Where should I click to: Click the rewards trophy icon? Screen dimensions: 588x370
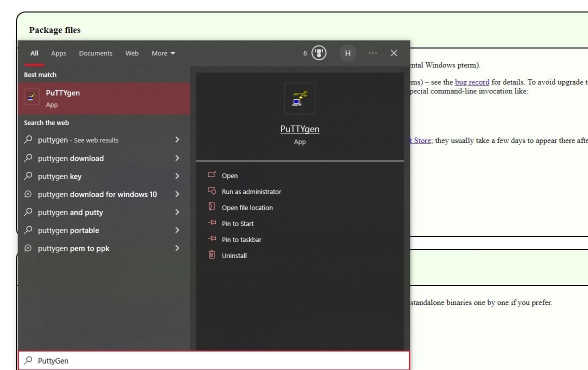(319, 53)
